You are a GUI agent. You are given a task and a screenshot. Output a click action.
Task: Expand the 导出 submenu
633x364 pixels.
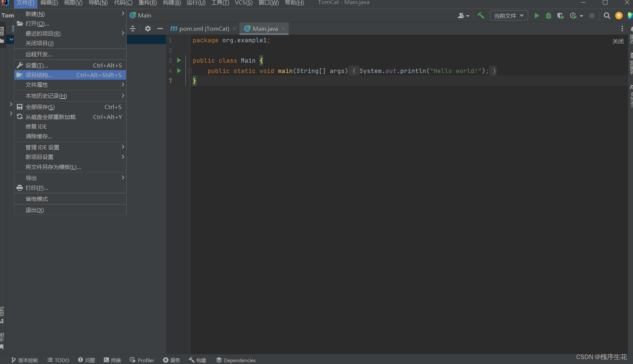point(70,178)
